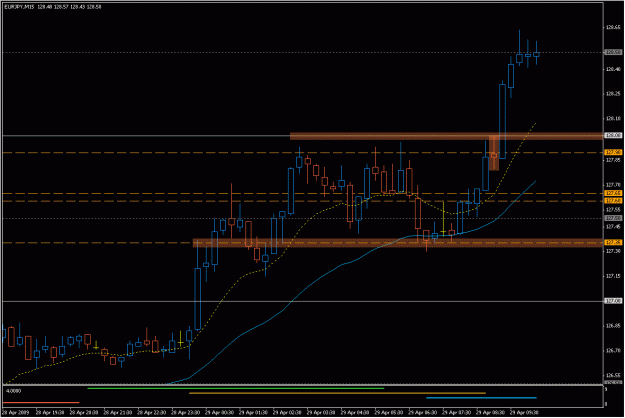Click the orange 127.65 price label
The width and height of the screenshot is (625, 418).
(613, 193)
